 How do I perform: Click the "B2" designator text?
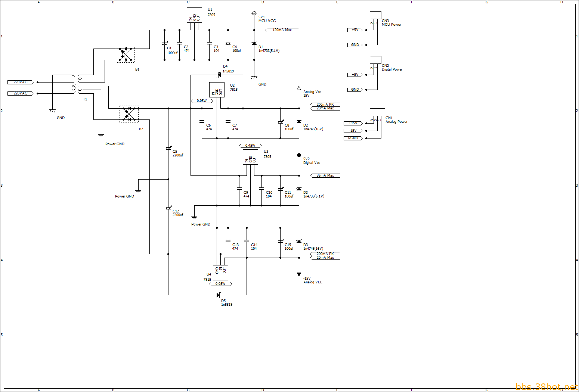(x=141, y=129)
